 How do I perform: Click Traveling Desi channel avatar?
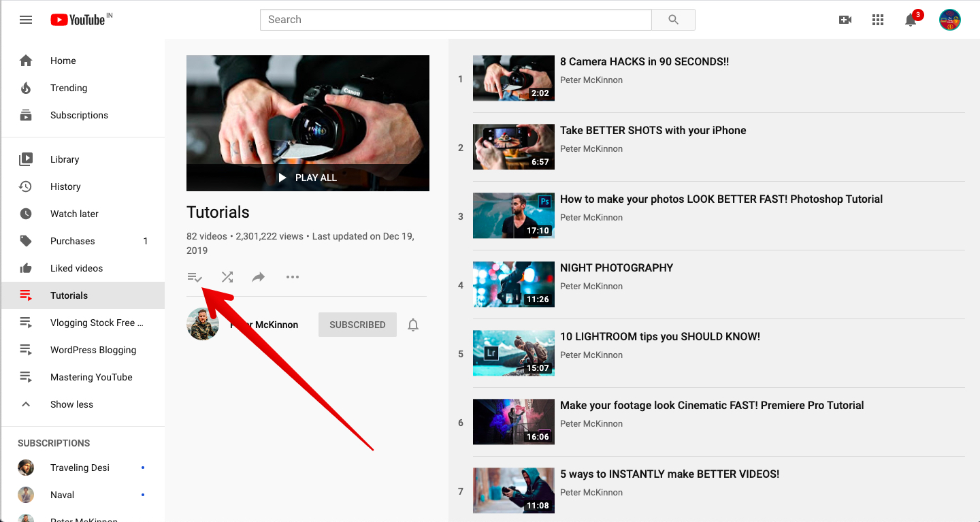26,468
